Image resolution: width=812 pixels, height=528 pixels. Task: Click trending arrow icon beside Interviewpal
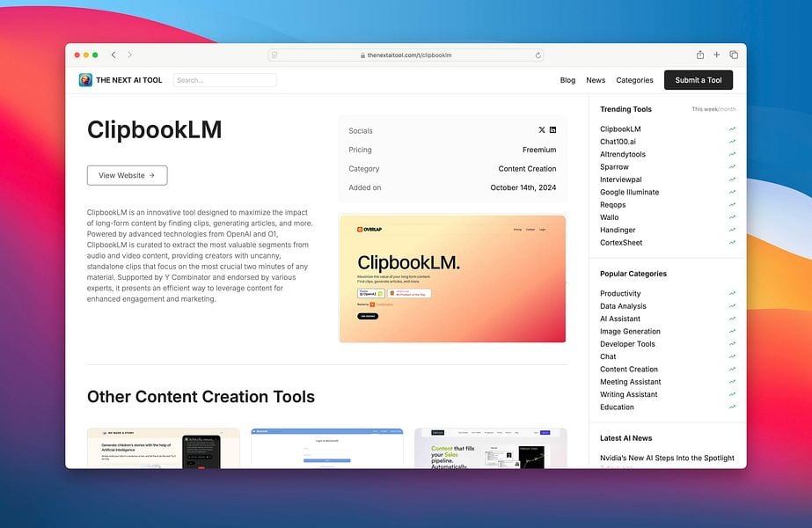[x=732, y=180]
